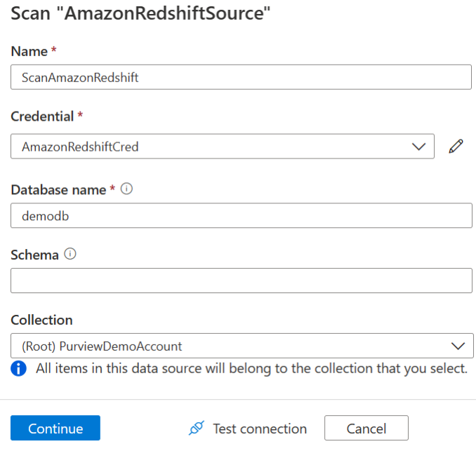Click the Collection label text
The height and width of the screenshot is (458, 476).
pos(41,320)
